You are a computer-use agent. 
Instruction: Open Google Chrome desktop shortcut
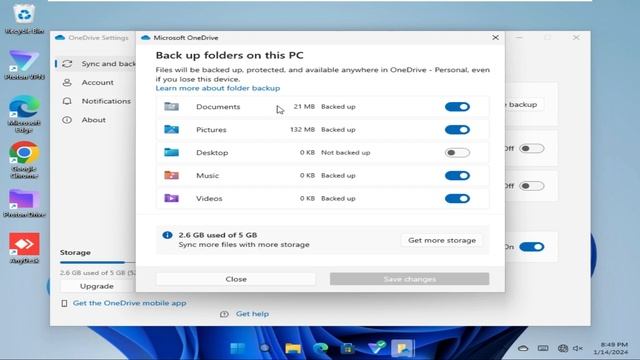pos(24,160)
